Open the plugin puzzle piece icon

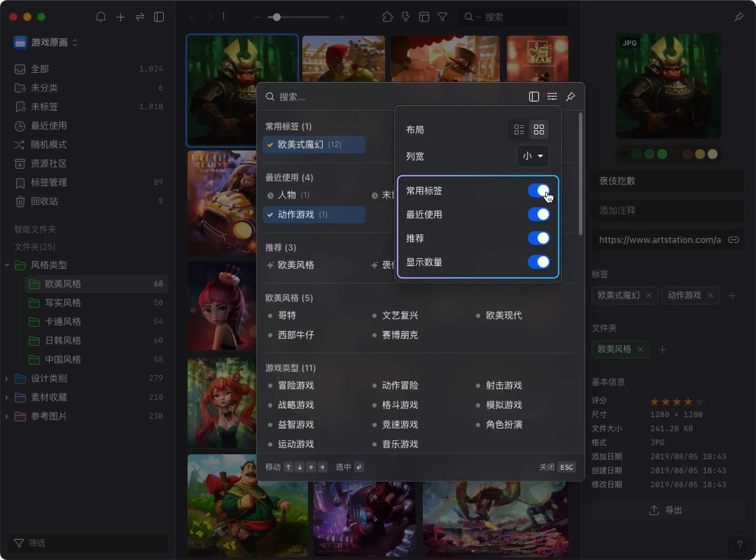388,17
